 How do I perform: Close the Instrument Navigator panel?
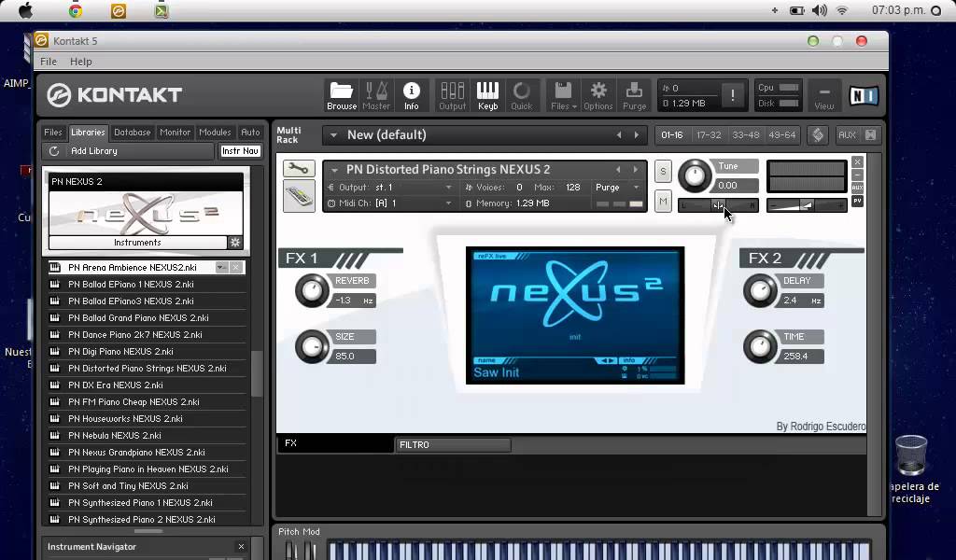click(x=241, y=547)
